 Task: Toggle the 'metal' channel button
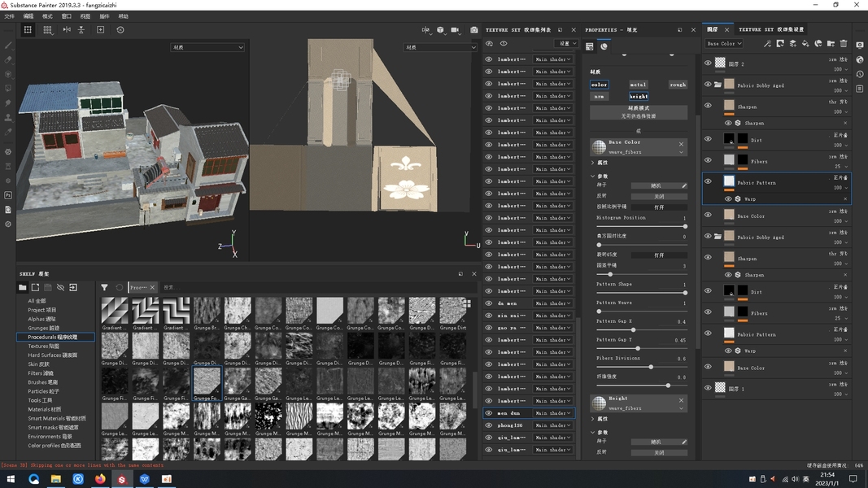click(638, 85)
